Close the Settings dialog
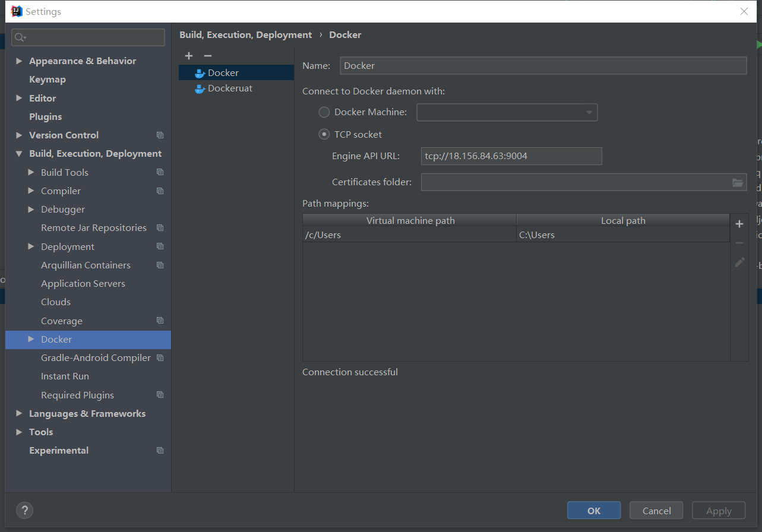The height and width of the screenshot is (532, 762). (x=744, y=11)
